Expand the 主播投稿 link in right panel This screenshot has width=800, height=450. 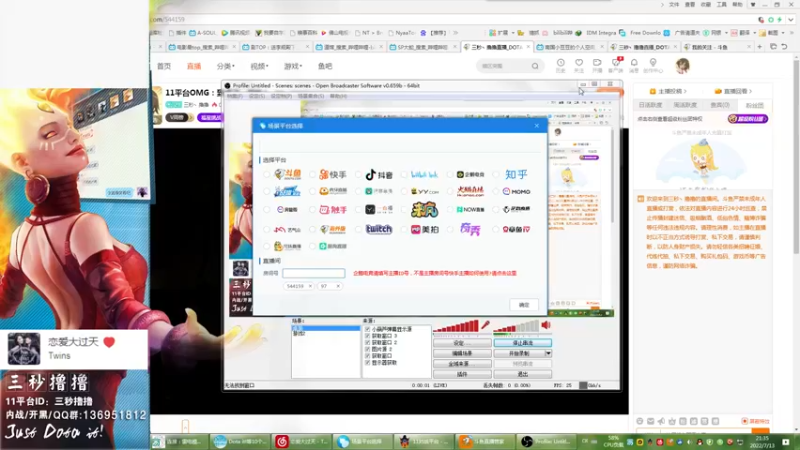(x=668, y=91)
